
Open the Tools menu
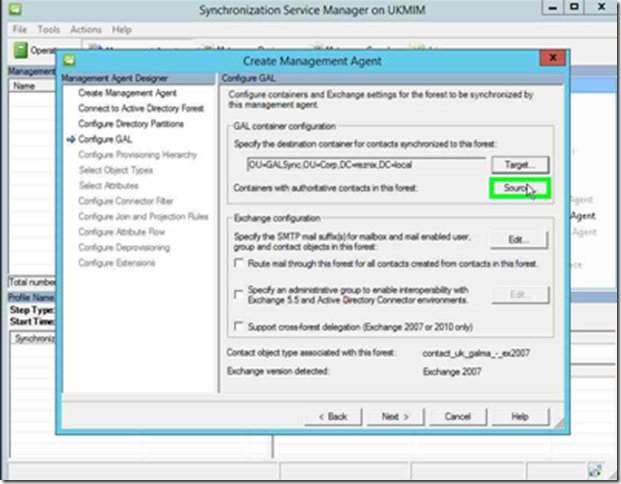(49, 29)
